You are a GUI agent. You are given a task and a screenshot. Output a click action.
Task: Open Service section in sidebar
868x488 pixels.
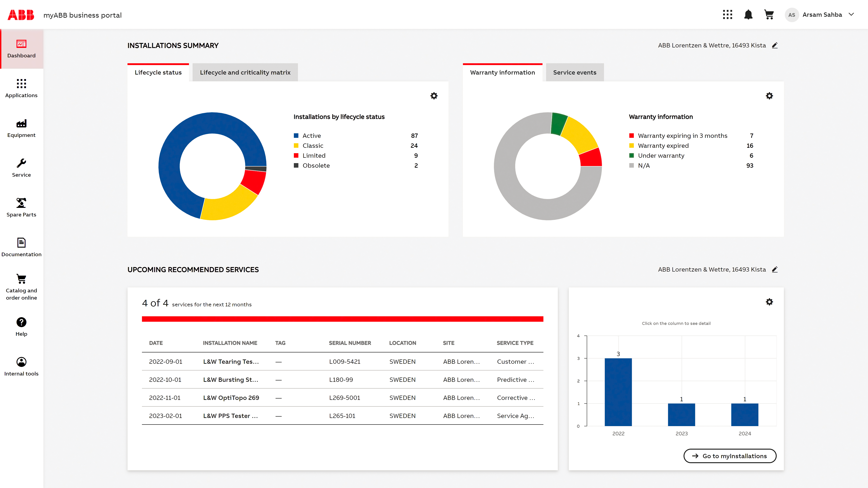click(21, 168)
